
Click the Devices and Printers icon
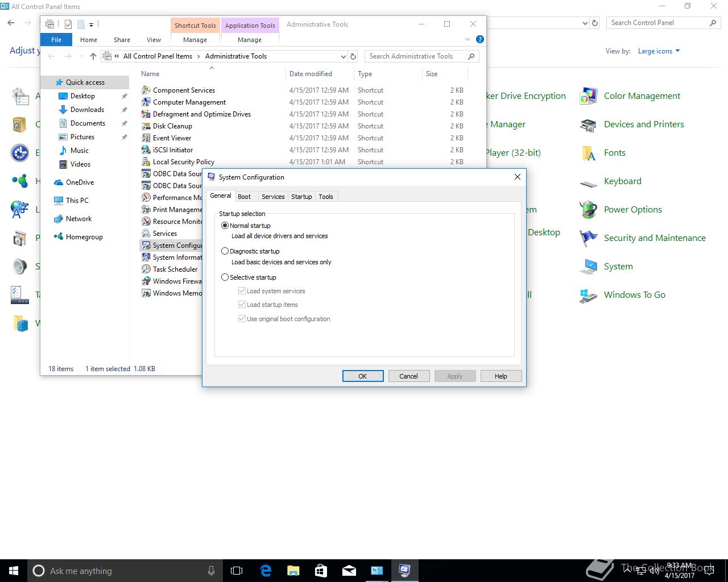589,124
